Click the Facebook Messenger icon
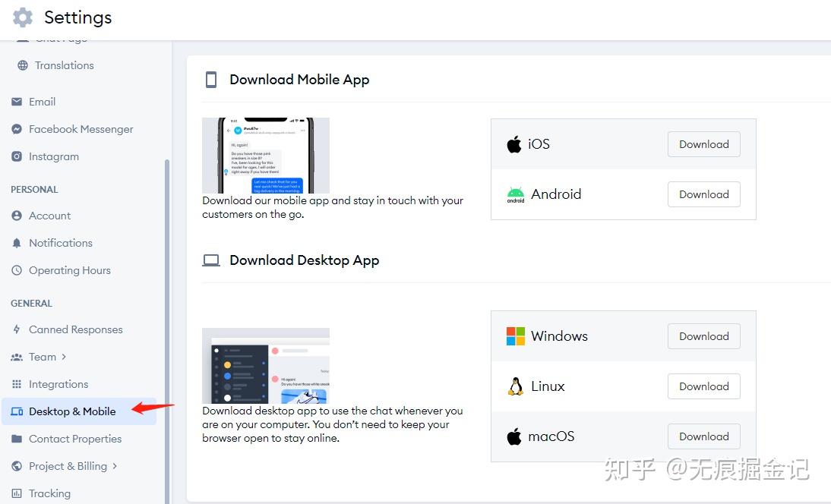Screen dimensions: 831x504 pos(17,129)
